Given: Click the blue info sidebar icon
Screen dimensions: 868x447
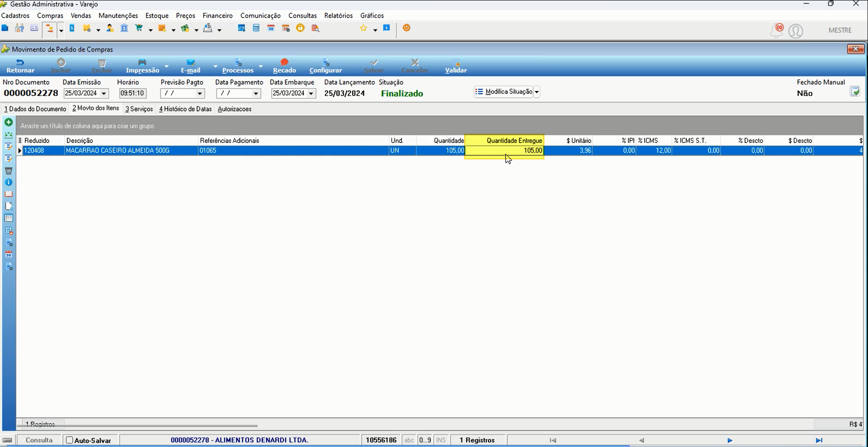Looking at the screenshot, I should 9,182.
